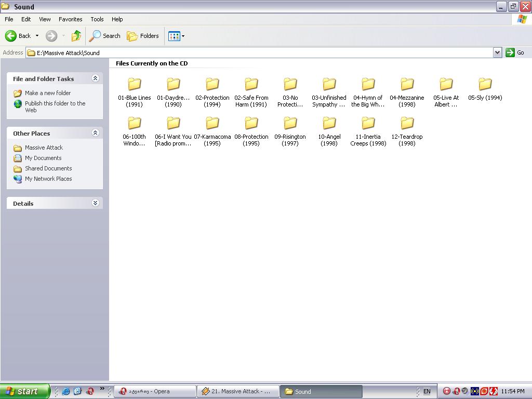Expand the Details panel
Image resolution: width=532 pixels, height=399 pixels.
coord(95,203)
